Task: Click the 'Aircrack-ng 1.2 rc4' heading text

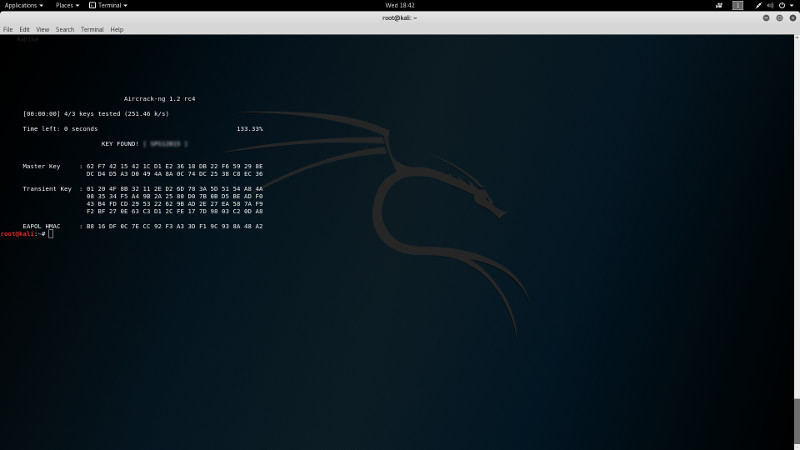Action: click(159, 99)
